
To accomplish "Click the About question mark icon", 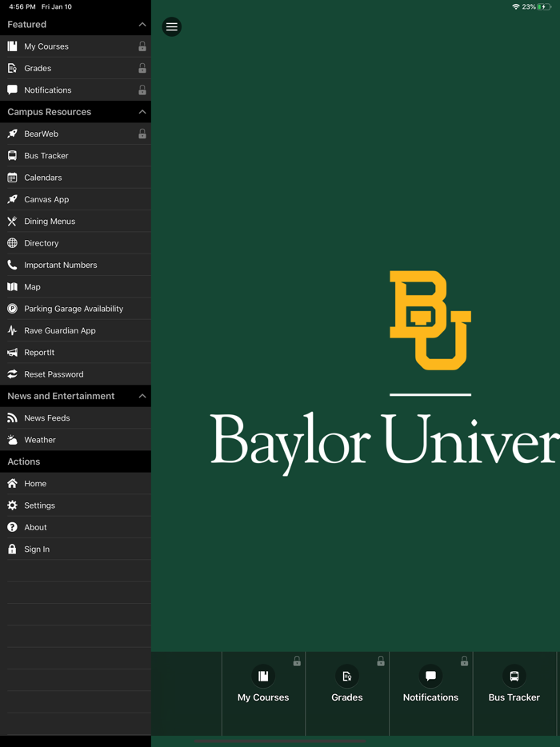I will click(12, 527).
